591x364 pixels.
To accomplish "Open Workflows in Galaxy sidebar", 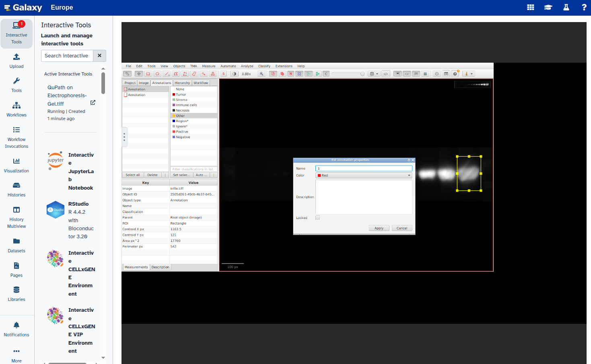I will click(x=16, y=110).
